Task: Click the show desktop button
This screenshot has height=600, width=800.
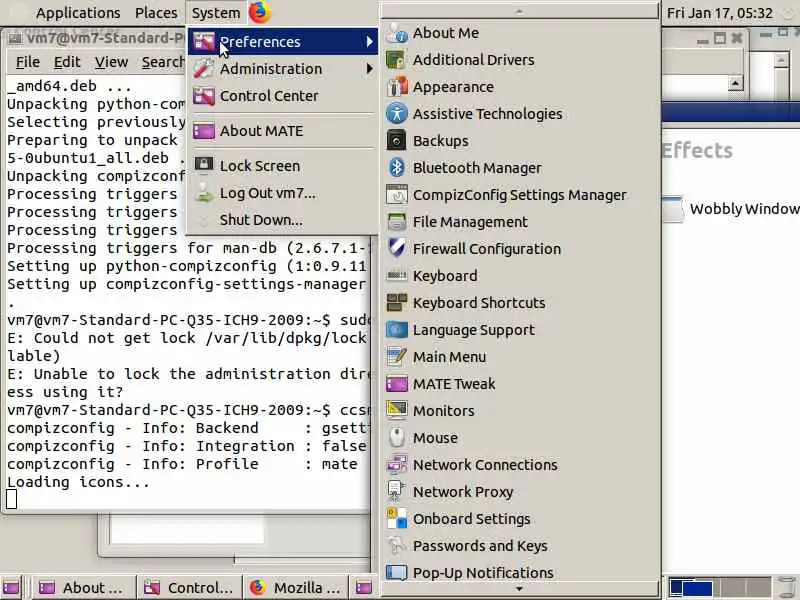Action: coord(12,588)
